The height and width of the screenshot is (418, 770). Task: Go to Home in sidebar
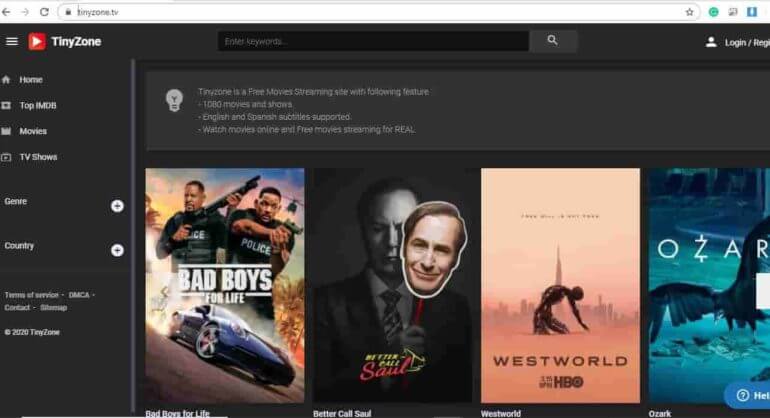tap(31, 80)
